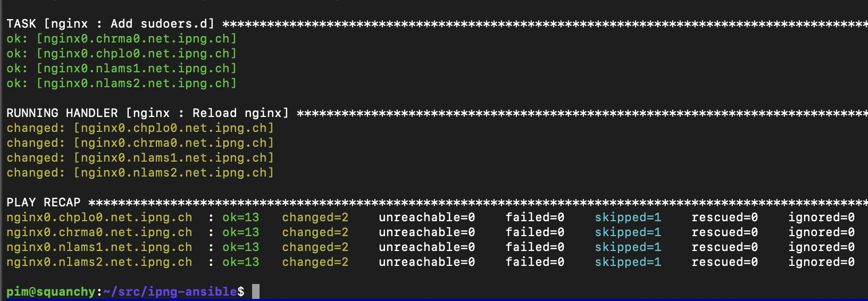Select the ok line for nginx0.chrma0.net.ipng.ch

click(121, 39)
